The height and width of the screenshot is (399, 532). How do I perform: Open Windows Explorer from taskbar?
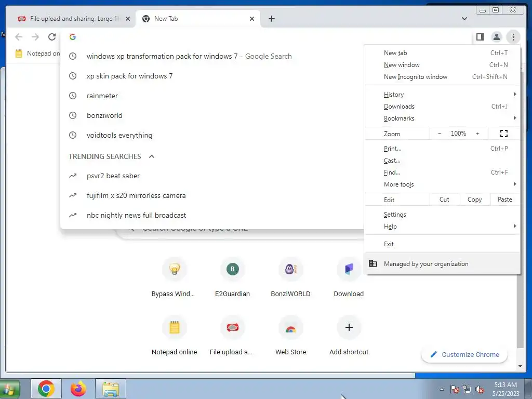point(111,389)
